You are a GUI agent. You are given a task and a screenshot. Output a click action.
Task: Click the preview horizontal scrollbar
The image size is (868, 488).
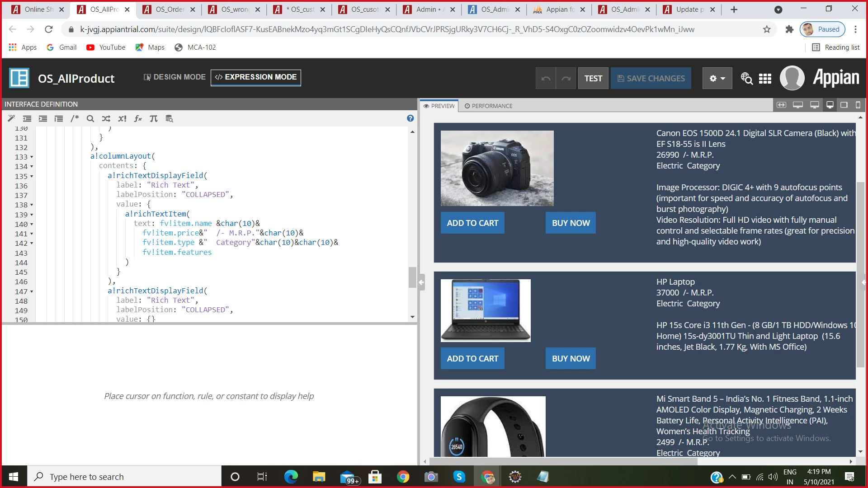tap(564, 461)
